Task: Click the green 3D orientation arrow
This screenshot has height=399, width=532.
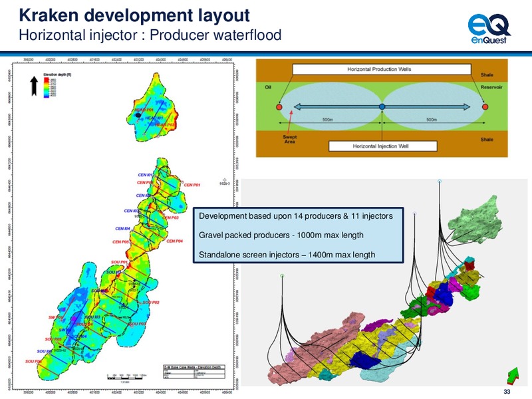Action: pyautogui.click(x=513, y=376)
